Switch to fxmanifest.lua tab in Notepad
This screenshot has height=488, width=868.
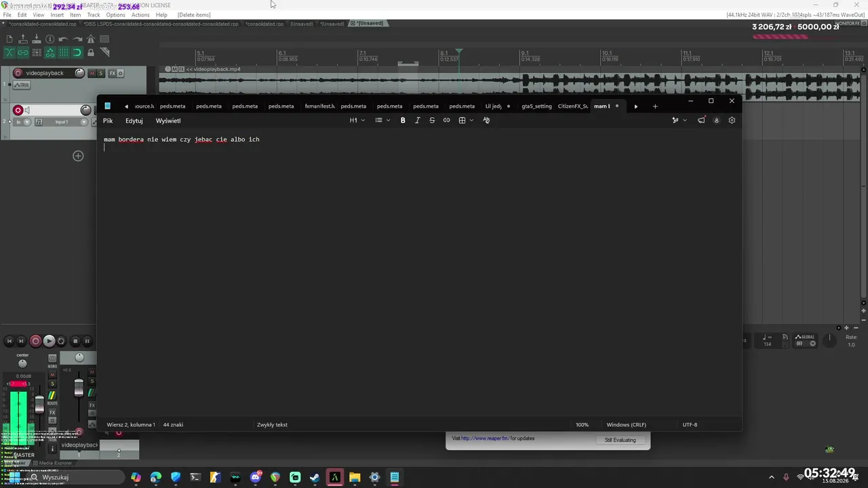click(x=319, y=106)
